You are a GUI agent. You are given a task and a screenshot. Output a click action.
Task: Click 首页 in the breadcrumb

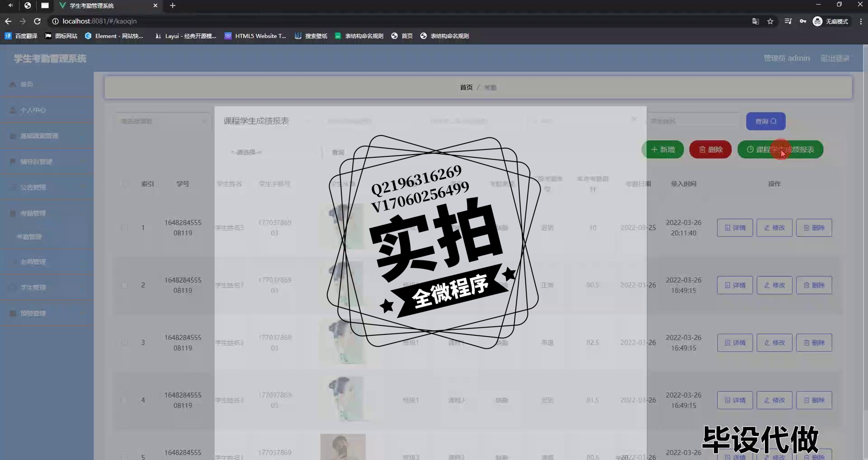466,87
